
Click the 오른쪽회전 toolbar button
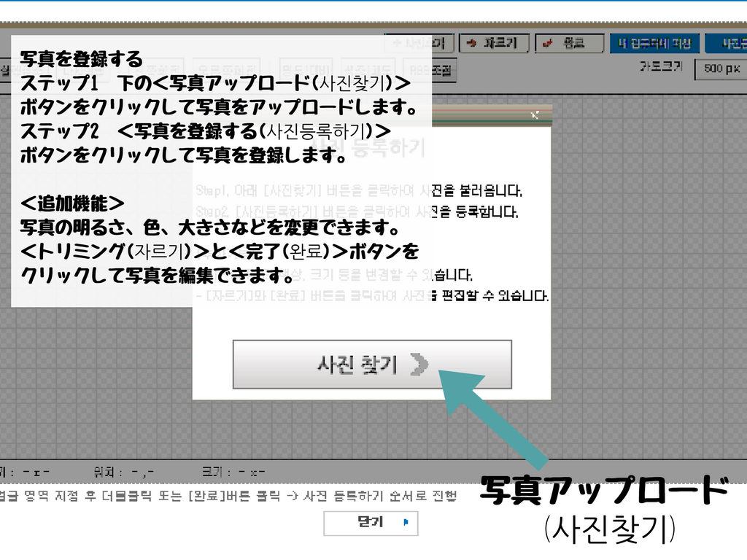pyautogui.click(x=227, y=71)
